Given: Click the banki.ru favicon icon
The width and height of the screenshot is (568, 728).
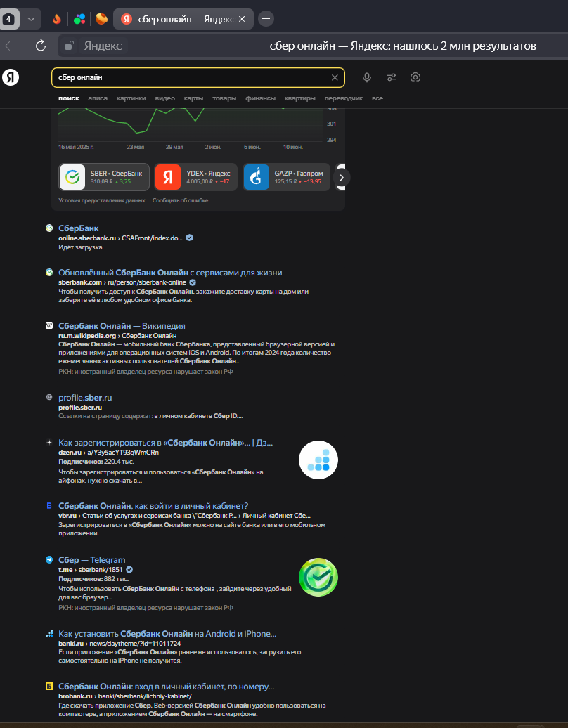Looking at the screenshot, I should coord(49,634).
